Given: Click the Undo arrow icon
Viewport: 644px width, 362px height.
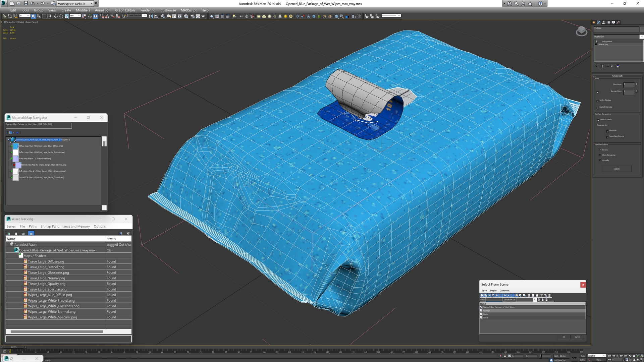Looking at the screenshot, I should (x=33, y=3).
